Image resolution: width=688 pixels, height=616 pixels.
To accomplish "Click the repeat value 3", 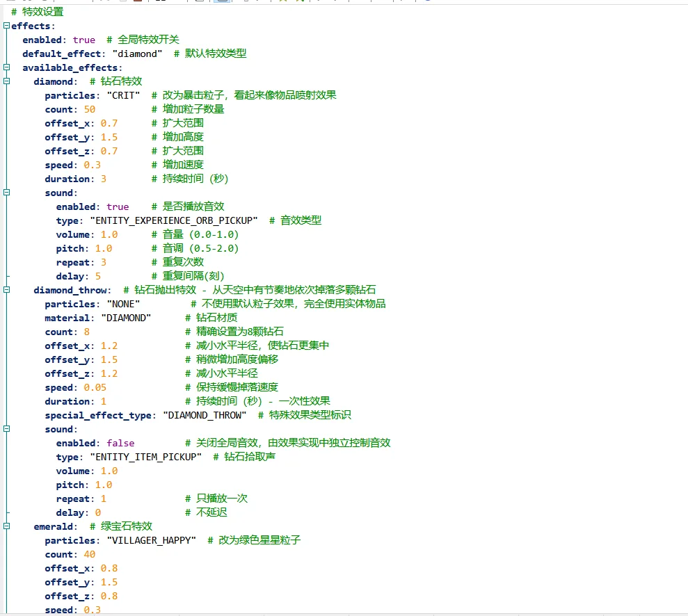I will coord(104,263).
